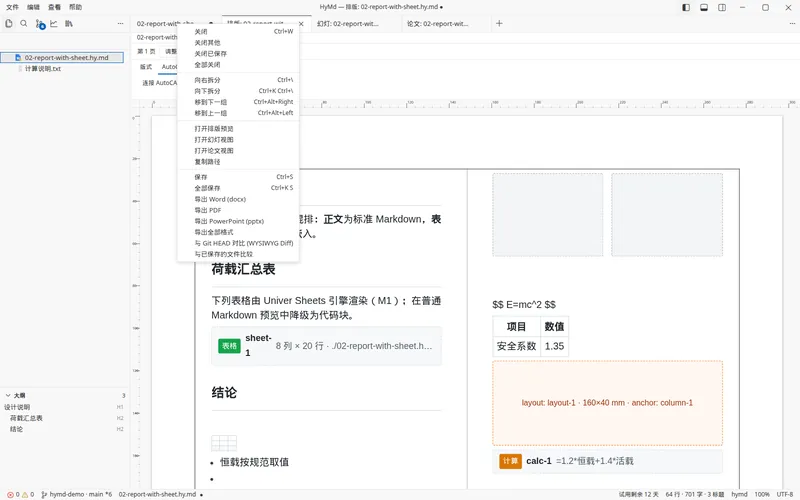Open sidebar more options ellipsis
This screenshot has height=500, width=800.
click(120, 23)
